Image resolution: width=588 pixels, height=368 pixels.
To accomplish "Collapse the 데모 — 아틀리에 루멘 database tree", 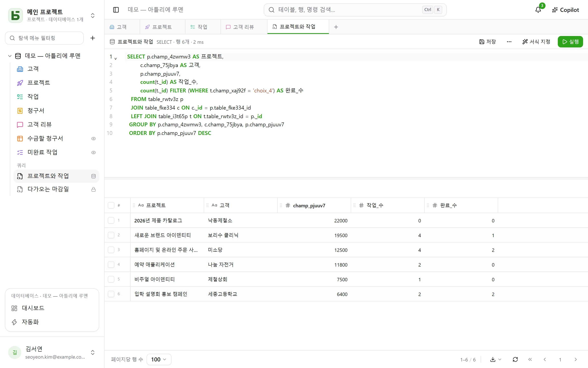I will (x=10, y=56).
